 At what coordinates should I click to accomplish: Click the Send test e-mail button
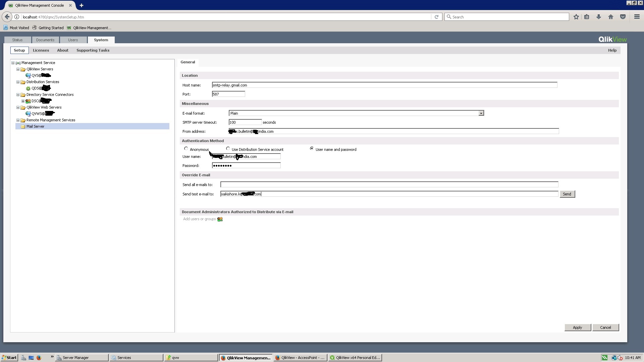tap(567, 194)
